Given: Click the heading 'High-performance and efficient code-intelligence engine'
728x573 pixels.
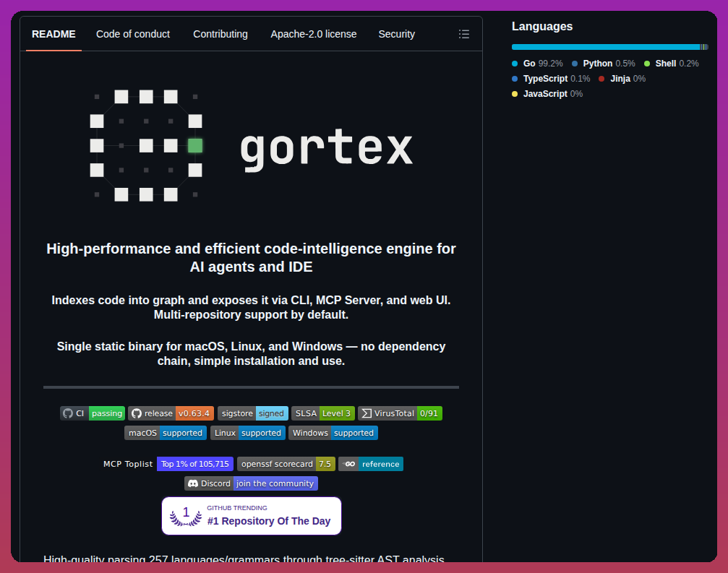Looking at the screenshot, I should pyautogui.click(x=251, y=257).
